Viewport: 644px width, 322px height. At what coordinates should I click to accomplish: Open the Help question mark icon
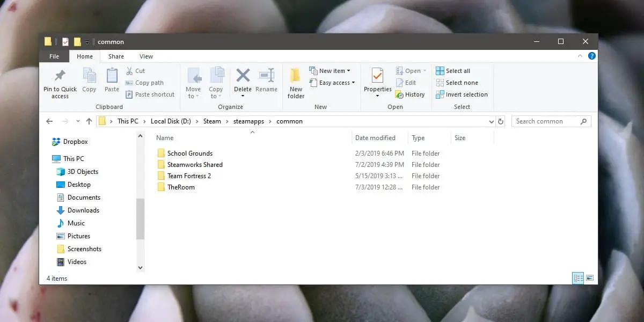[x=592, y=56]
